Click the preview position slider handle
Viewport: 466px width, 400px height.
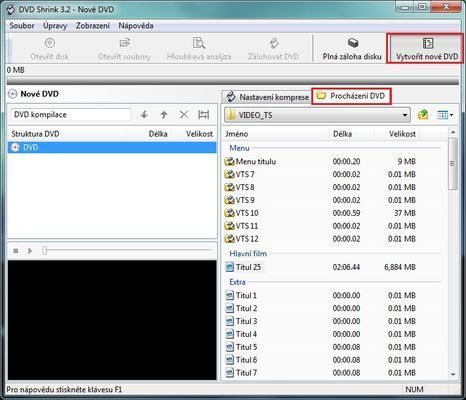tap(44, 250)
